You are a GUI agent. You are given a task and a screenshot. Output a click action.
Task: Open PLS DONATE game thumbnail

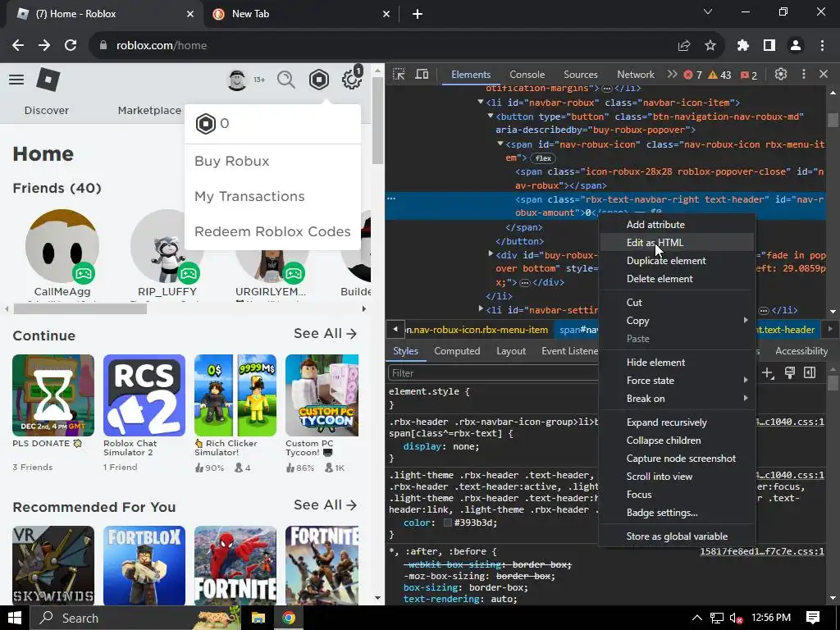click(x=53, y=395)
